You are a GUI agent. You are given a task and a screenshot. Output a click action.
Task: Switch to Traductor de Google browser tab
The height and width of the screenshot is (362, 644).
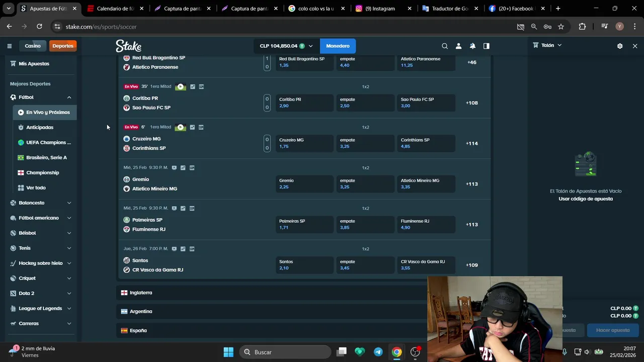[450, 9]
